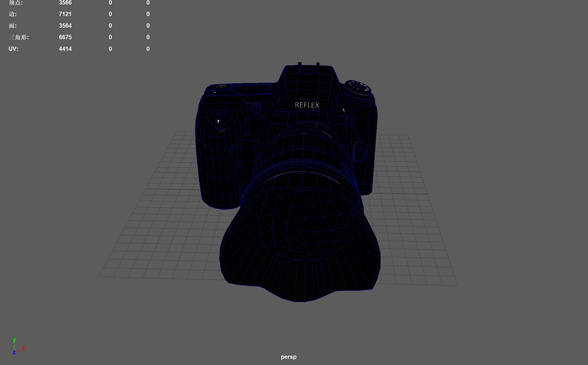Image resolution: width=588 pixels, height=365 pixels.
Task: Click the 'persp' camera view label
Action: tap(289, 357)
